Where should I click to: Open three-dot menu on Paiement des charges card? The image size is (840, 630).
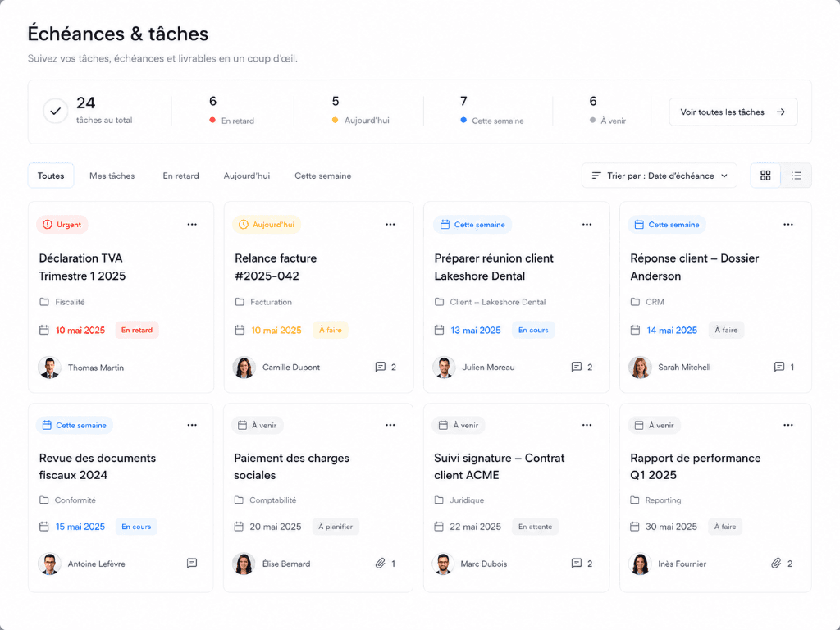click(390, 426)
